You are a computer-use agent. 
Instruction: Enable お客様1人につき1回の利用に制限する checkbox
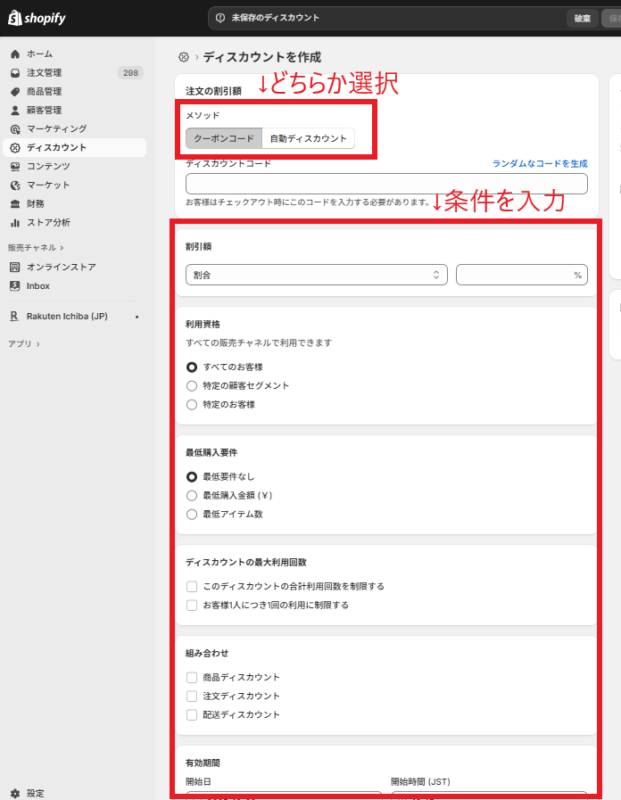click(x=192, y=605)
